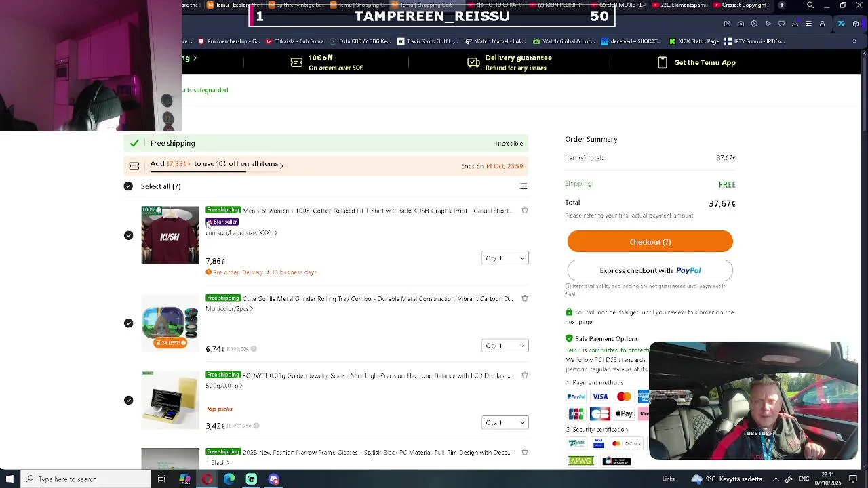Toggle the Select all (7) checkbox

(128, 186)
